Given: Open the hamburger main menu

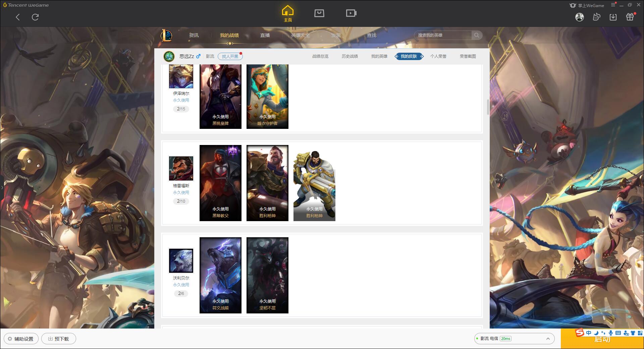Looking at the screenshot, I should tap(613, 5).
